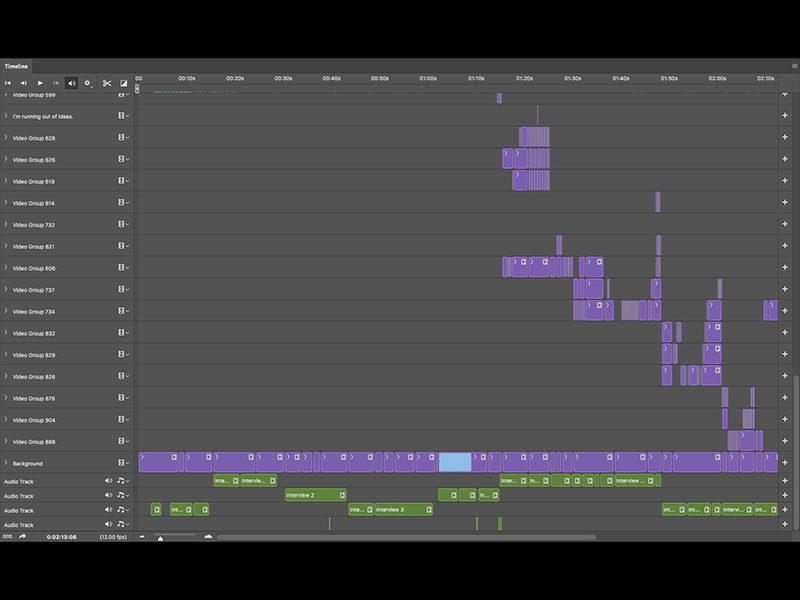The height and width of the screenshot is (600, 800).
Task: Click the audio mute speaker toolbar icon
Action: point(70,83)
